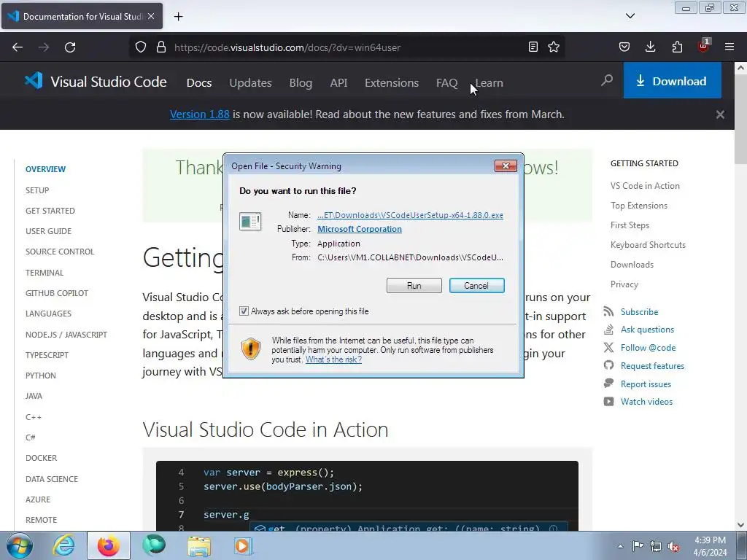Open the Updates nav item

click(x=250, y=83)
